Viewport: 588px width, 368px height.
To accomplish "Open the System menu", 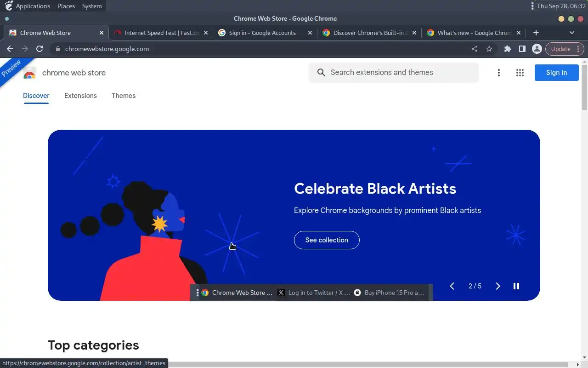I will 92,6.
